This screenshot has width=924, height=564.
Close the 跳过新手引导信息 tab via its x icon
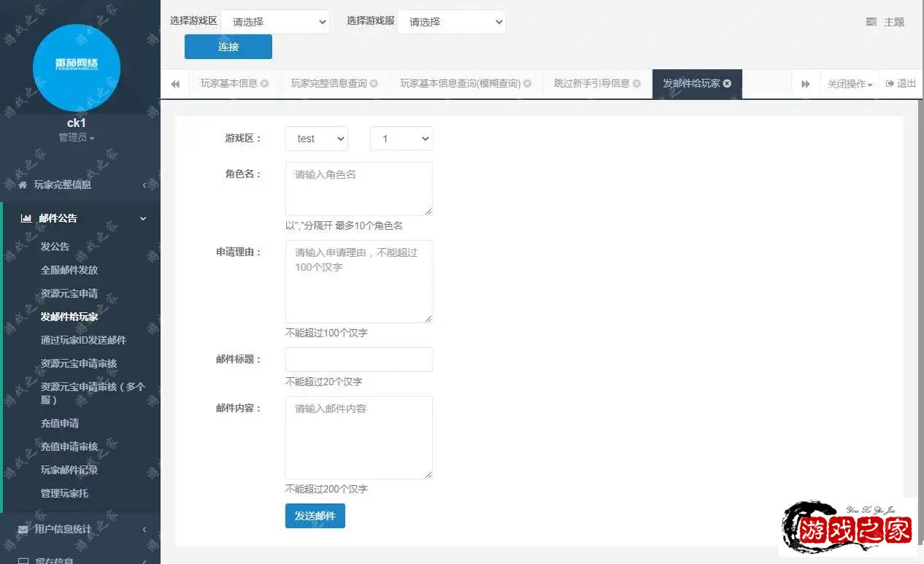(636, 83)
